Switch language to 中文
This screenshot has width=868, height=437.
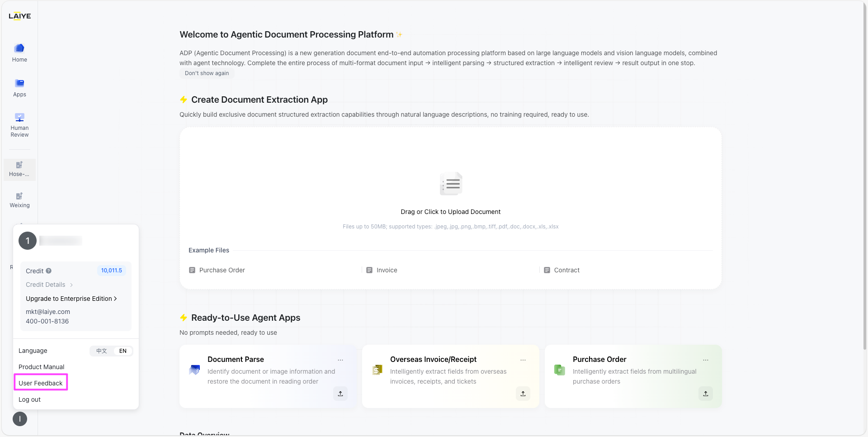pos(102,351)
